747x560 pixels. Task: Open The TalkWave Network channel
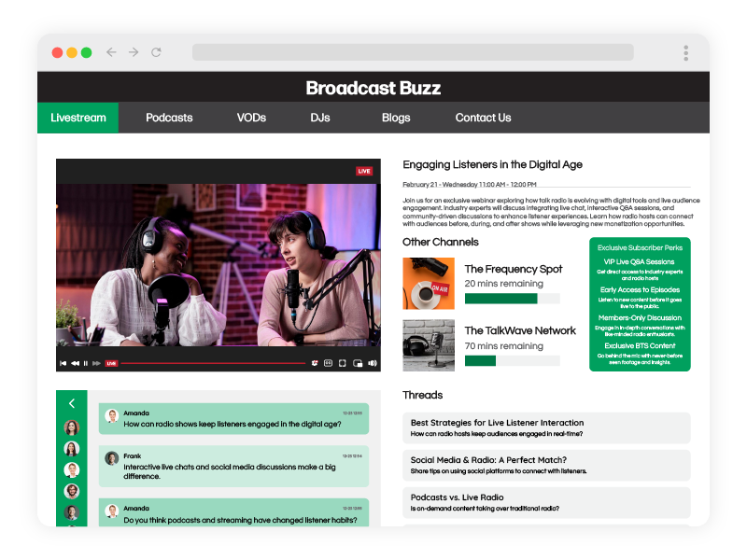[520, 330]
